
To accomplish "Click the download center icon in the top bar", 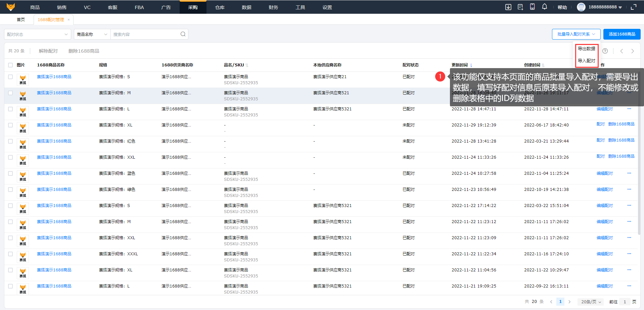I will click(508, 7).
